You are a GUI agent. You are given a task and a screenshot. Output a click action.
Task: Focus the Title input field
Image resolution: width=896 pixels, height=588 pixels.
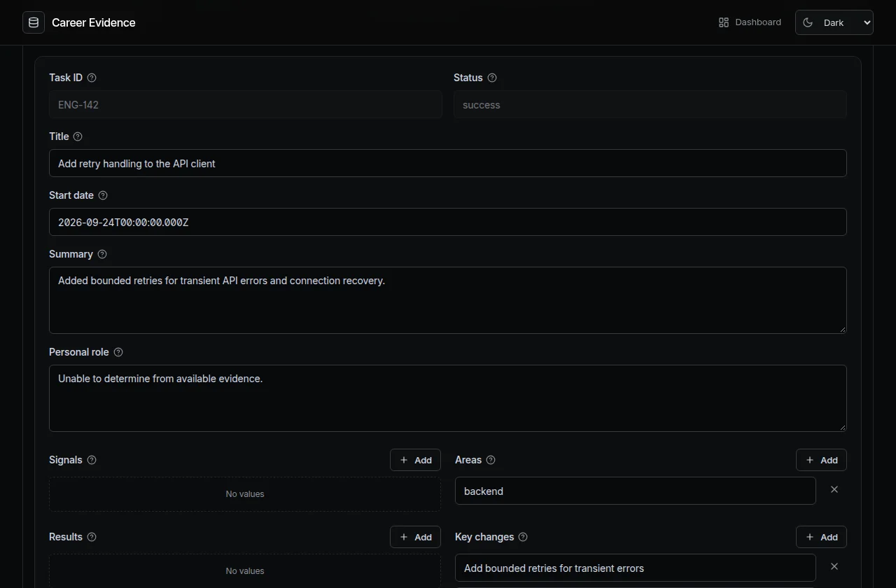(x=448, y=163)
